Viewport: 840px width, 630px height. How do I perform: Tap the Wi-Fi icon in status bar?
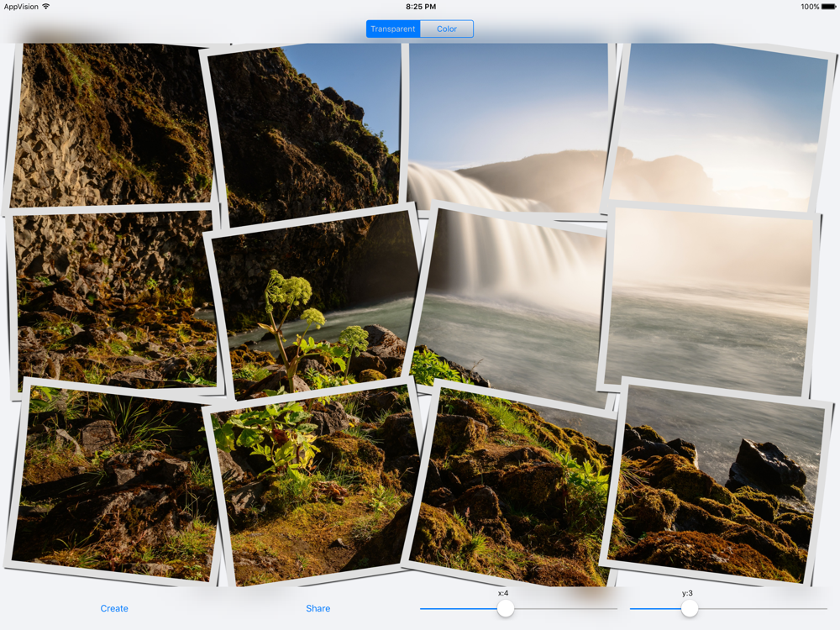point(45,7)
